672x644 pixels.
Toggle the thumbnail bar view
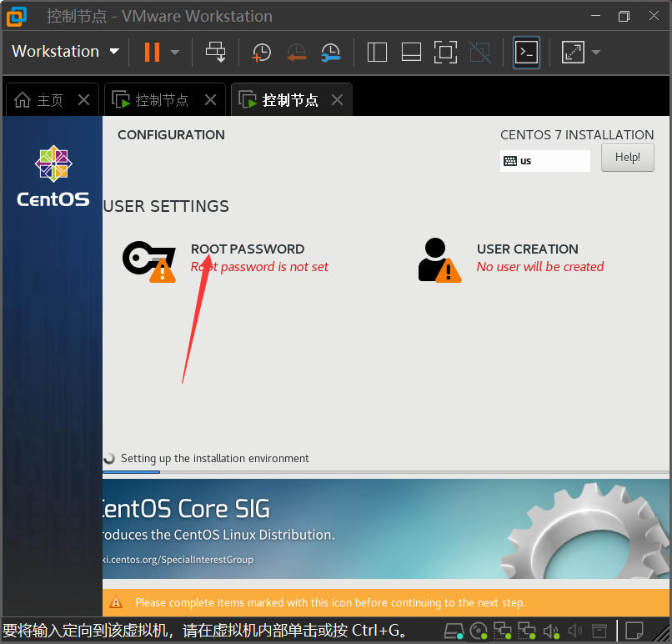click(411, 53)
